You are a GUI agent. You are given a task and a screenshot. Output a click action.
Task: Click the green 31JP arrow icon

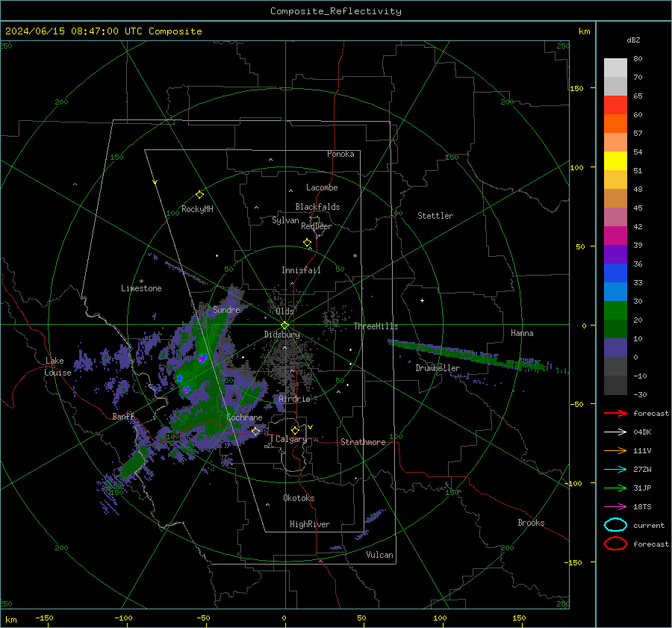[x=615, y=488]
